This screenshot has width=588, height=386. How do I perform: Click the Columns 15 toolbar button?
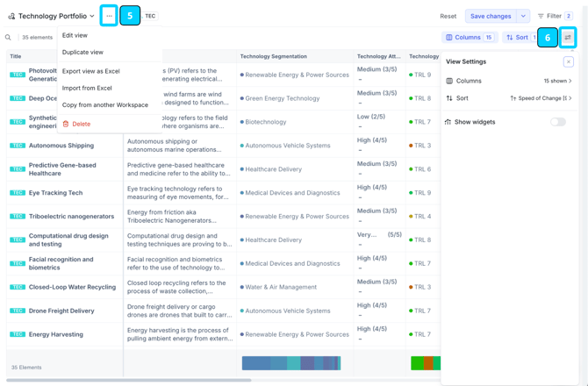coord(470,37)
